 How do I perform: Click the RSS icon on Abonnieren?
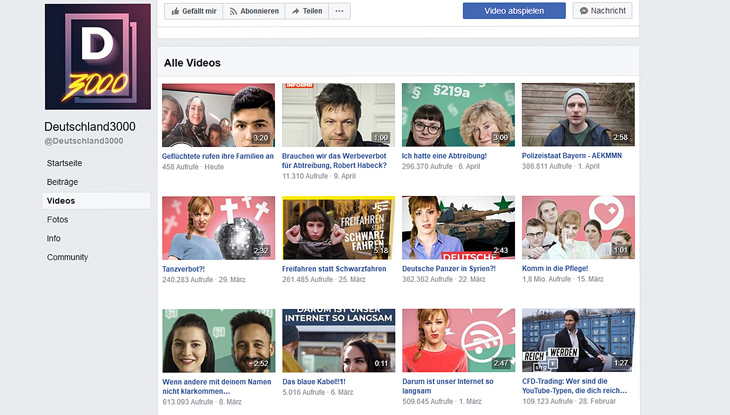233,11
